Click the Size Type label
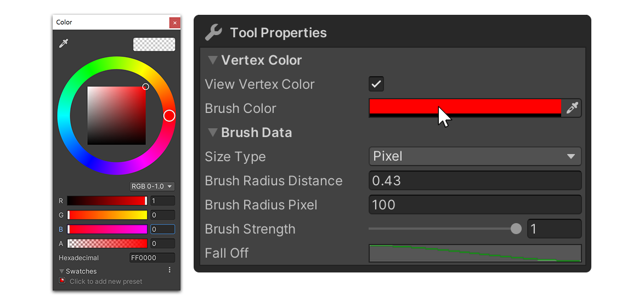 click(235, 157)
